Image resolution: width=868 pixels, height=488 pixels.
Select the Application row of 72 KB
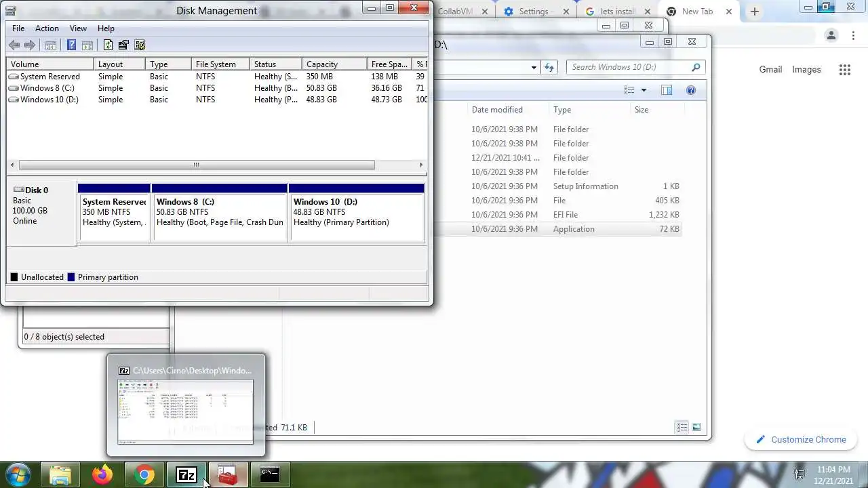pos(557,229)
